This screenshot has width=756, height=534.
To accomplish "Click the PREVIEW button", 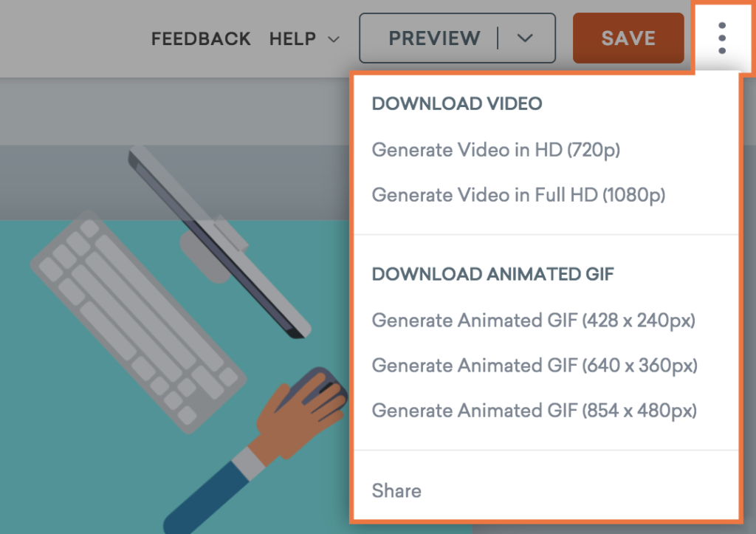I will point(435,38).
